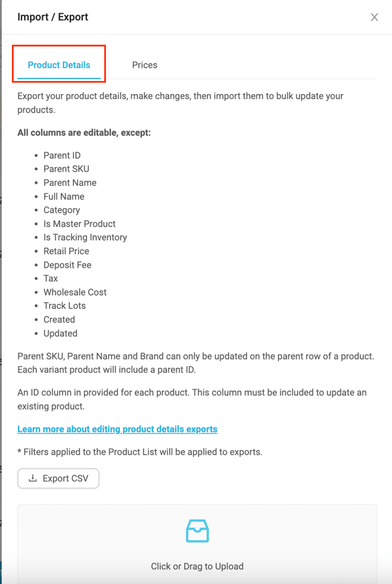
Task: Click the Track Lots bullet item
Action: [x=64, y=306]
